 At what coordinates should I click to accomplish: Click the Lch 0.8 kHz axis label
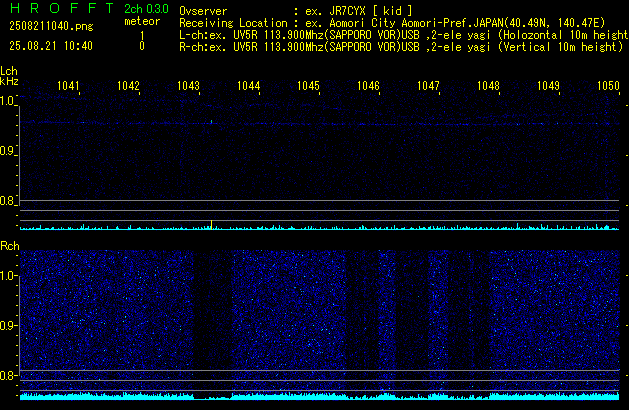point(7,201)
